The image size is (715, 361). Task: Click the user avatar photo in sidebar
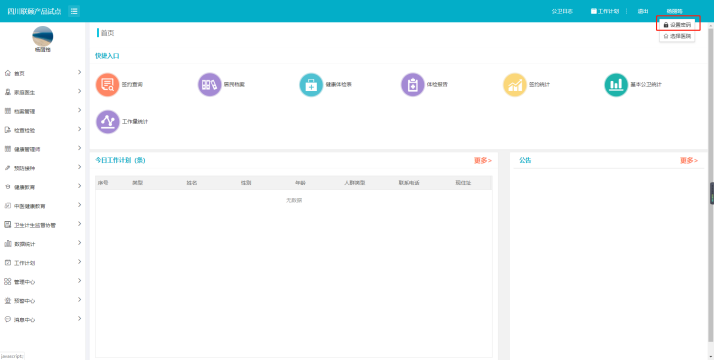point(43,36)
